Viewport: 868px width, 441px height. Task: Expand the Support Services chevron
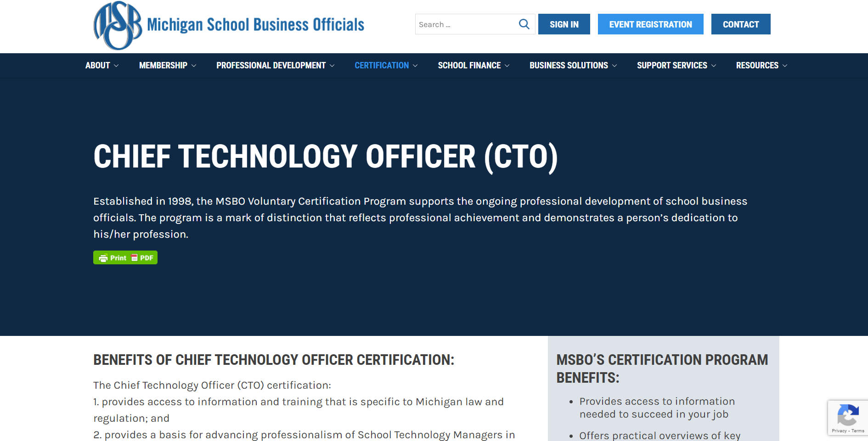[714, 66]
